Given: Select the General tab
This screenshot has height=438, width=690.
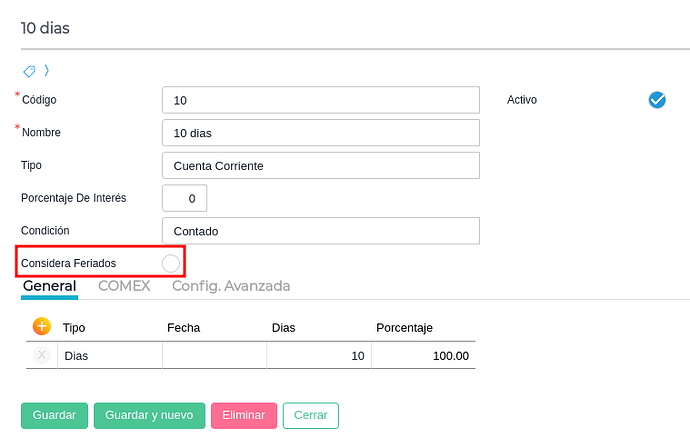Looking at the screenshot, I should (50, 286).
